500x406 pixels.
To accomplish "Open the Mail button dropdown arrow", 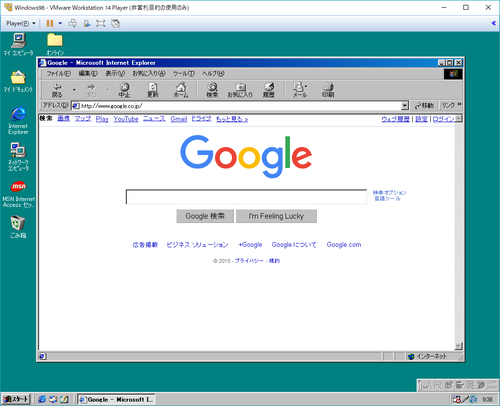I will point(306,87).
